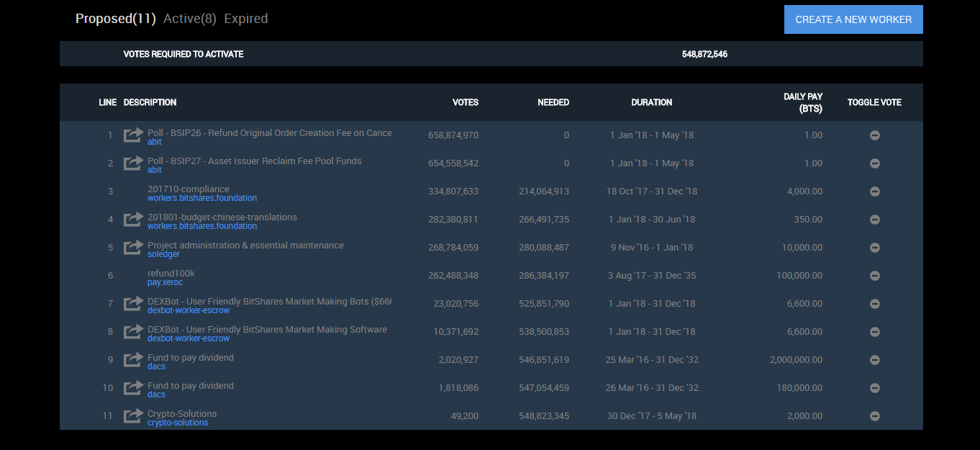Open dexbot-worker-escrow link on line 8

[x=189, y=338]
